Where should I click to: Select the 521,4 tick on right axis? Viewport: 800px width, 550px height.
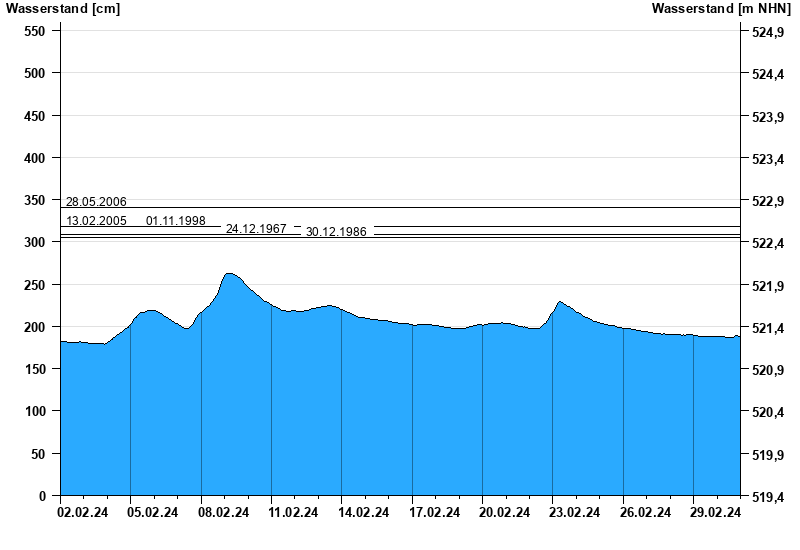(766, 328)
